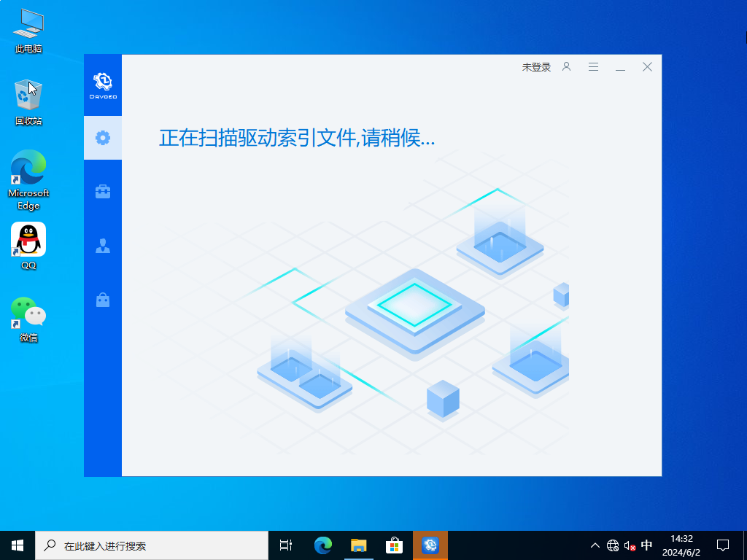Screen dimensions: 747x560
Task: Open the driver store bag icon in sidebar
Action: point(102,300)
